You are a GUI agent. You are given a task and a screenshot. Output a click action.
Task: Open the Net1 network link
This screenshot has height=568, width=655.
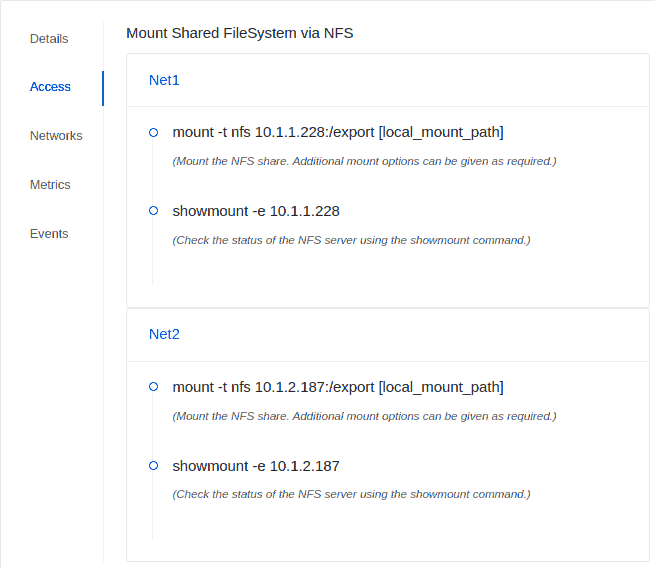coord(164,80)
